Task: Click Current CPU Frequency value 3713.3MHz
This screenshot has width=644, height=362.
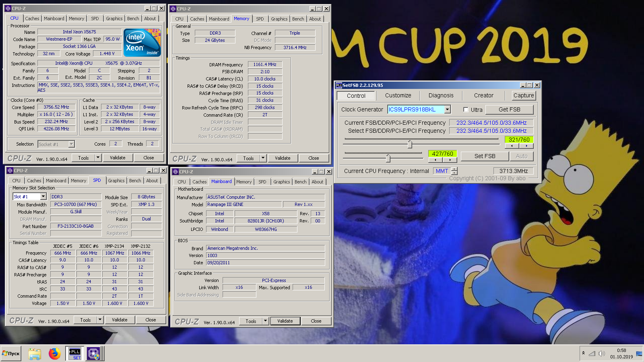Action: click(513, 171)
